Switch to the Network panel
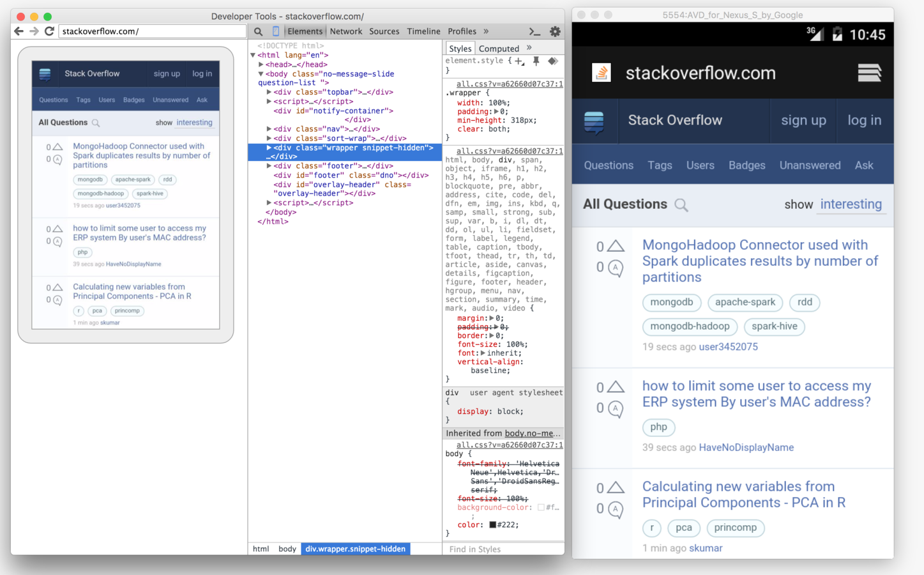The image size is (924, 575). pos(346,31)
